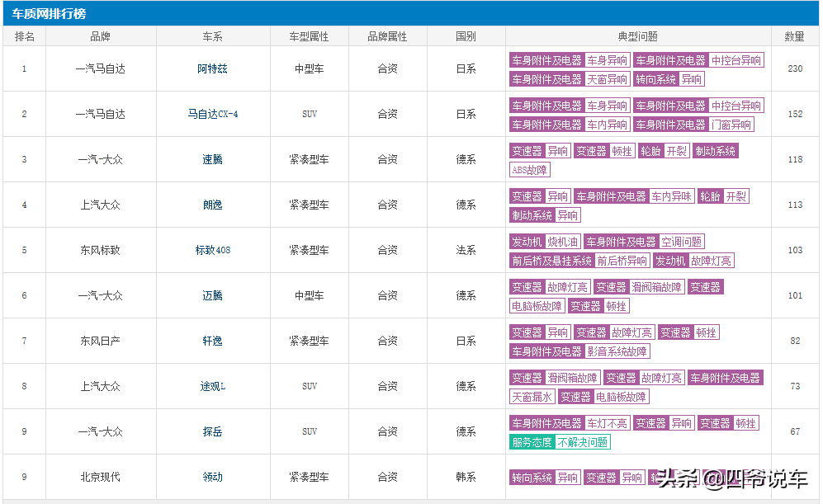
Task: Select the green 服务态度 不解决问题 tag
Action: [560, 442]
